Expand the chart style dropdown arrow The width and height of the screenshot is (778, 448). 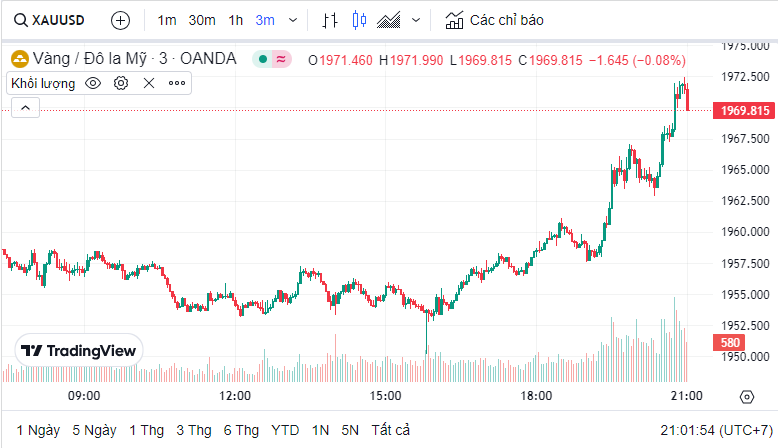(416, 20)
